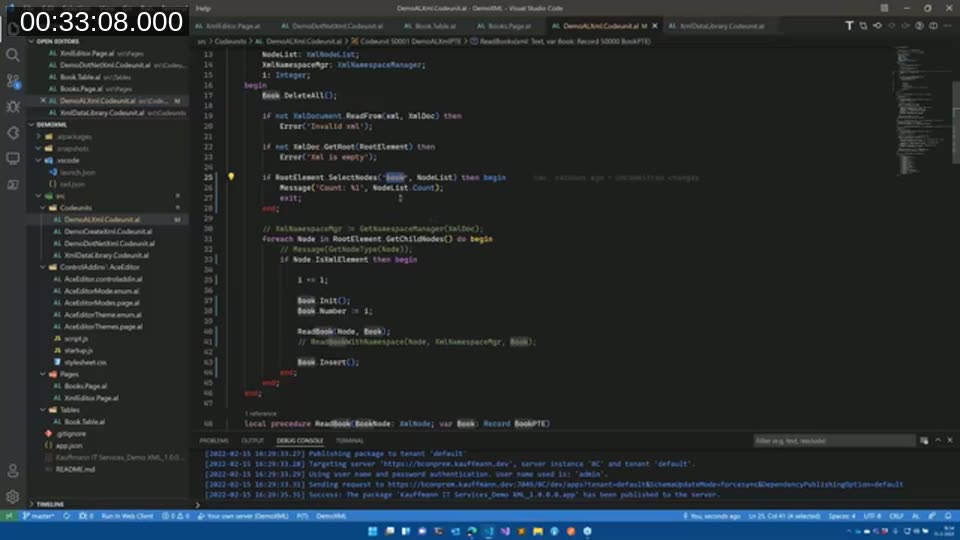This screenshot has height=540, width=960.
Task: Open the Output panel tab
Action: point(252,441)
